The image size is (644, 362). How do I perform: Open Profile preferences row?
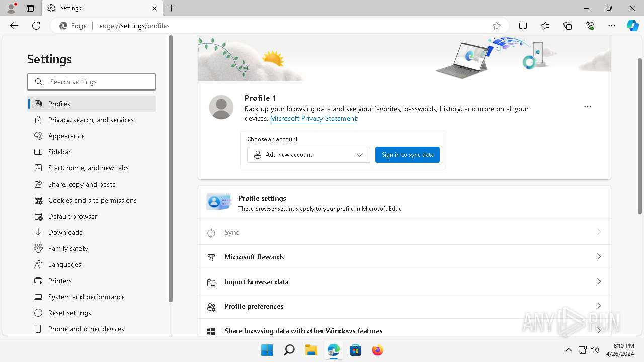click(x=405, y=306)
